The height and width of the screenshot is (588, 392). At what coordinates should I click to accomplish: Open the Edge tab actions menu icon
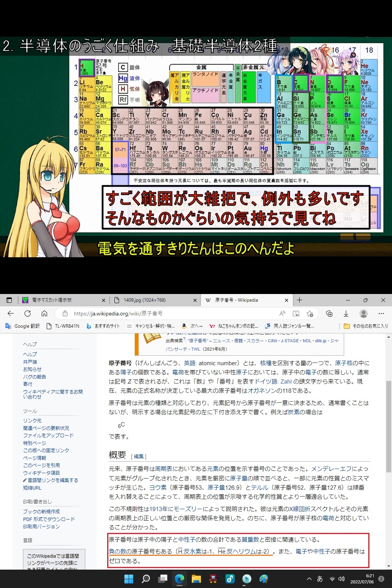[10, 300]
